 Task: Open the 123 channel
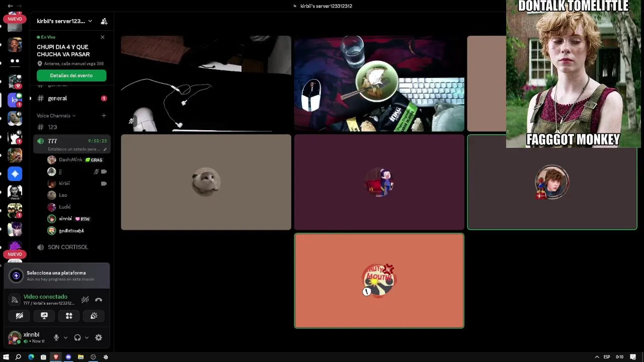(x=72, y=127)
